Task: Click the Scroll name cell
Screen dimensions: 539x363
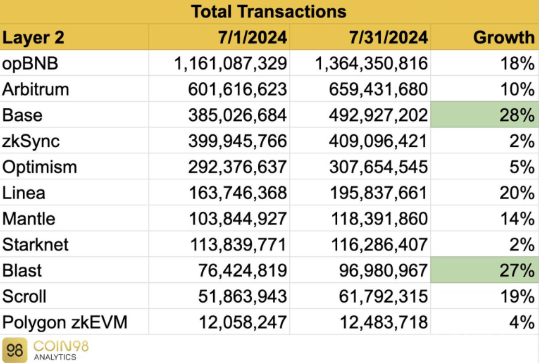Action: [x=74, y=296]
